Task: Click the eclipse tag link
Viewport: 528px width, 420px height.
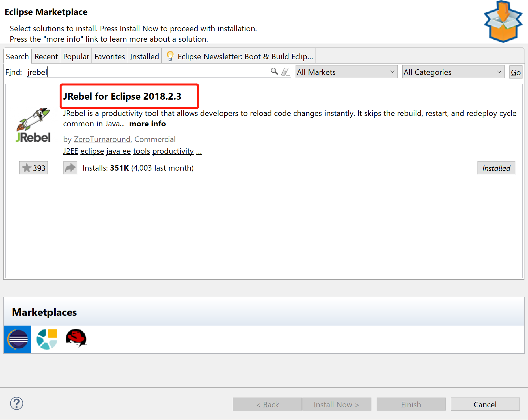Action: coord(92,151)
